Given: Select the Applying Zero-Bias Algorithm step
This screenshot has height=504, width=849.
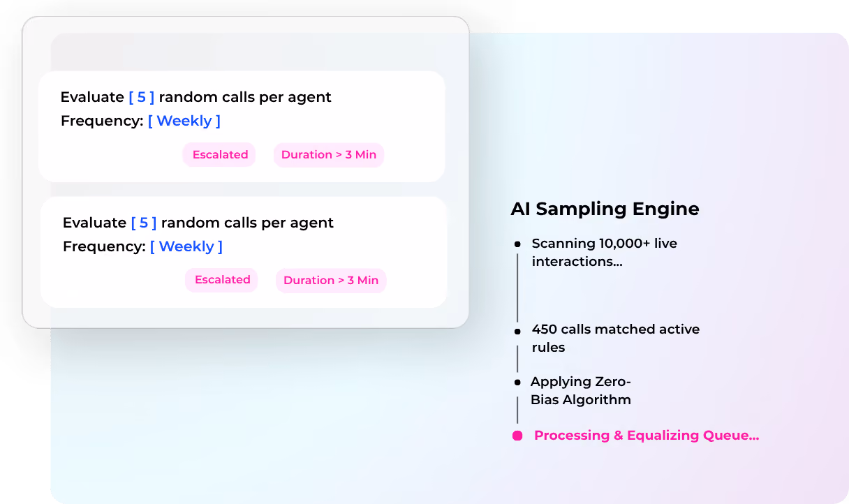Looking at the screenshot, I should click(581, 391).
